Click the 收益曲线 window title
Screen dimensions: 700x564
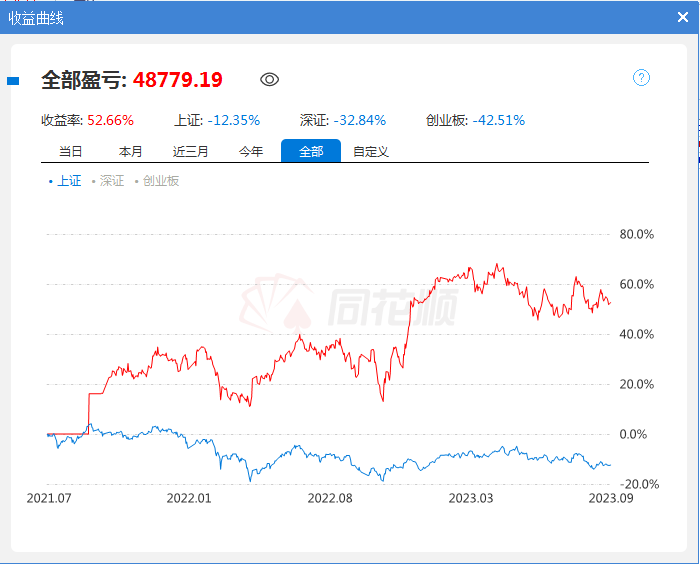pos(36,18)
